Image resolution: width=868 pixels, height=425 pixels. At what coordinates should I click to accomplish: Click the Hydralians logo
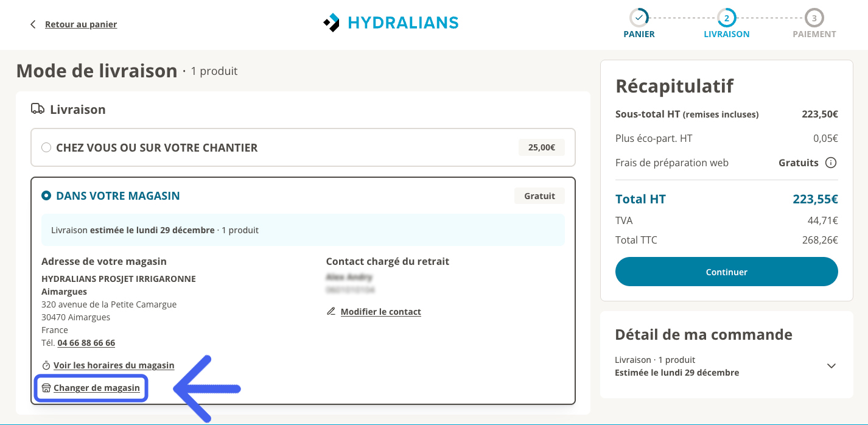point(391,23)
